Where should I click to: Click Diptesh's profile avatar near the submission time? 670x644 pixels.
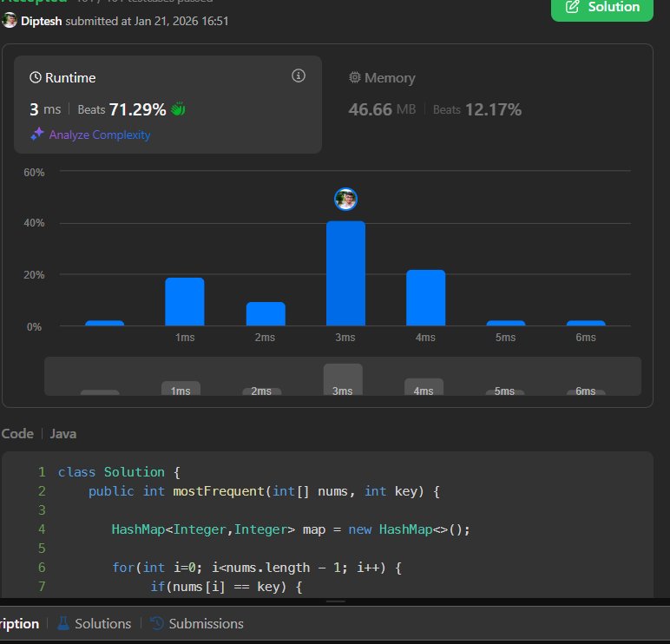coord(10,20)
